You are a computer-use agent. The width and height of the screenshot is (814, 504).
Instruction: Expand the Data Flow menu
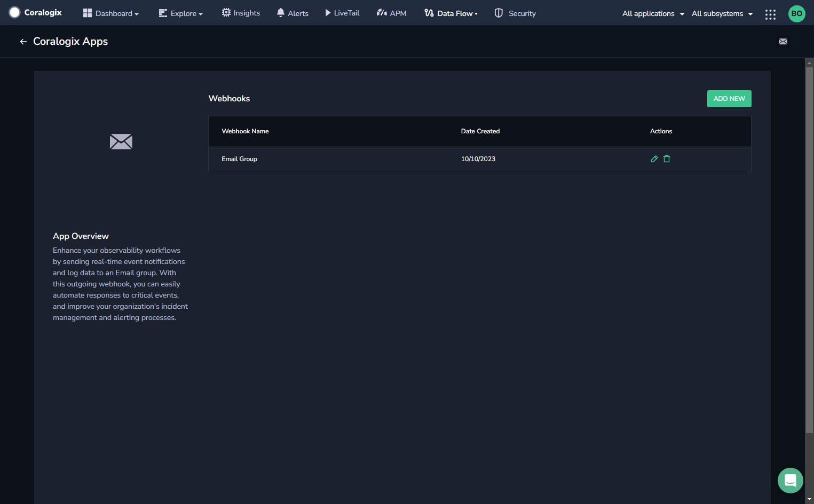(x=451, y=13)
